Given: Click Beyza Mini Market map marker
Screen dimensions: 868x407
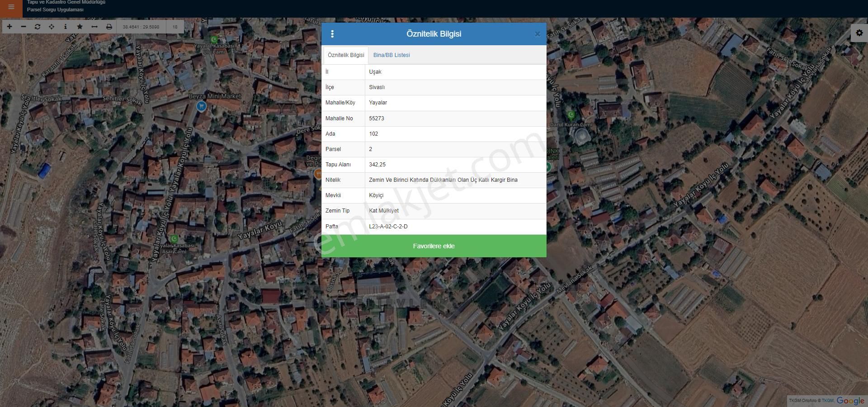Looking at the screenshot, I should click(201, 106).
